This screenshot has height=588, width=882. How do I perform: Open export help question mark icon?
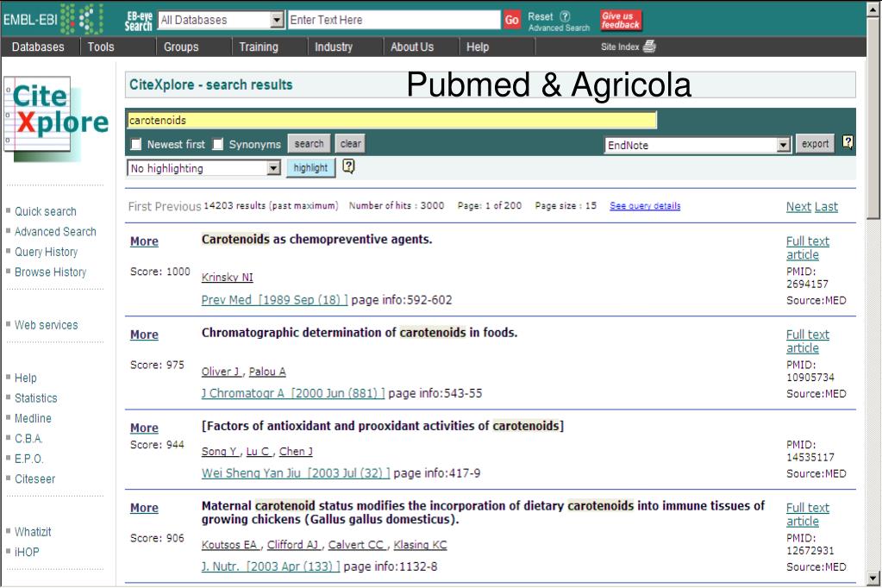tap(848, 142)
